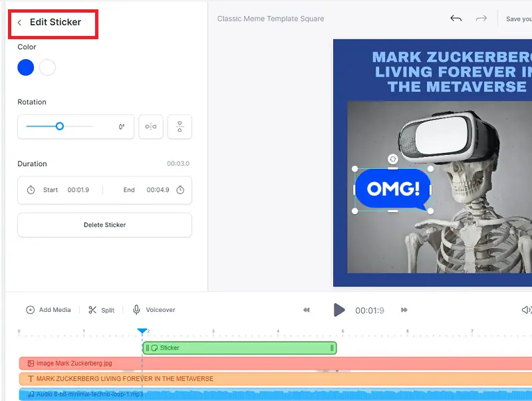This screenshot has width=532, height=401.
Task: Click the rotation slider handle
Action: tap(60, 126)
